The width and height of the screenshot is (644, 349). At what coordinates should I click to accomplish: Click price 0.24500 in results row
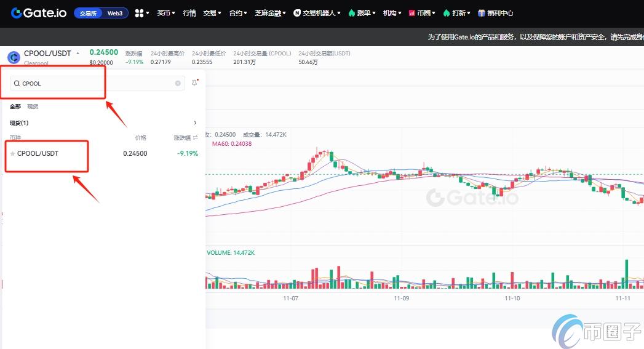coord(135,153)
